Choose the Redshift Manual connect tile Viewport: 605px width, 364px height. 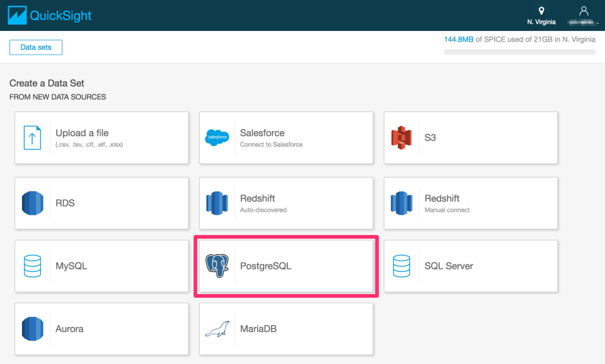pyautogui.click(x=470, y=203)
